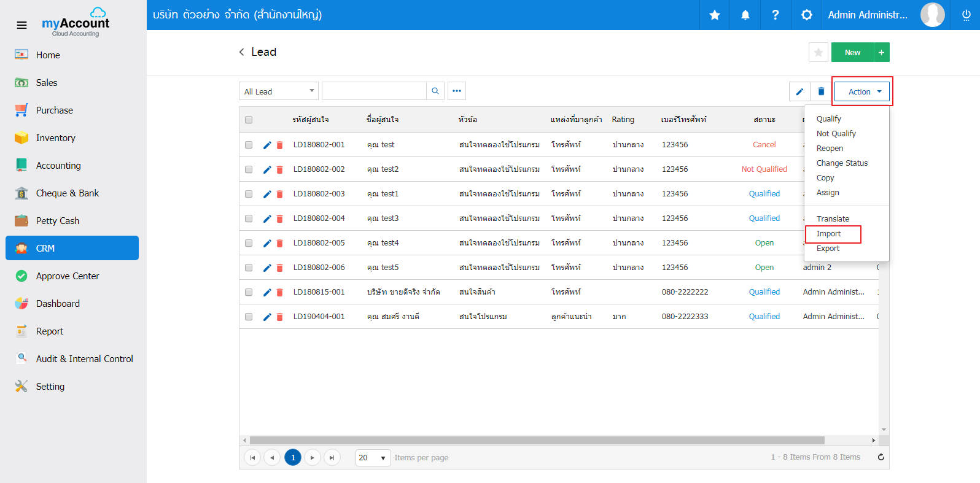Open the Report sidebar module
This screenshot has height=483, width=980.
pos(72,331)
